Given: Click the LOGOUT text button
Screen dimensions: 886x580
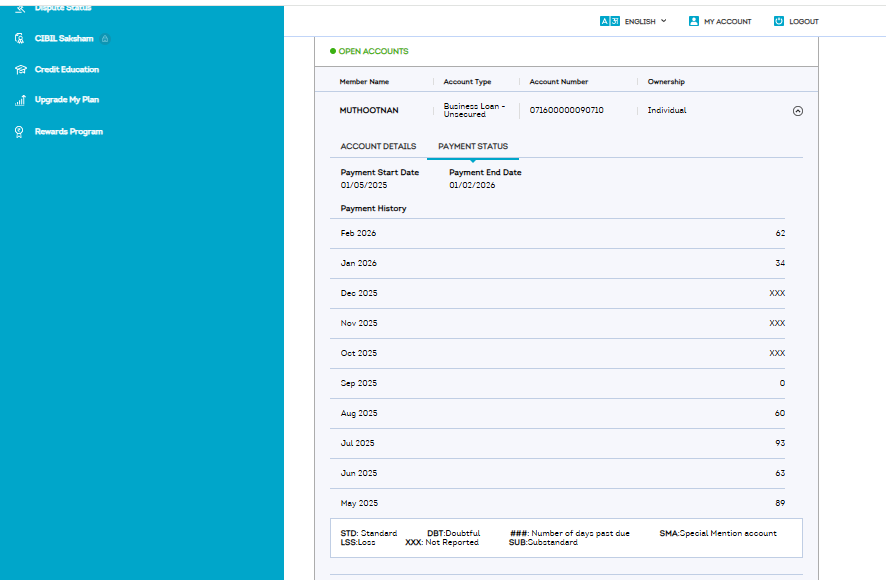Looking at the screenshot, I should (x=803, y=21).
